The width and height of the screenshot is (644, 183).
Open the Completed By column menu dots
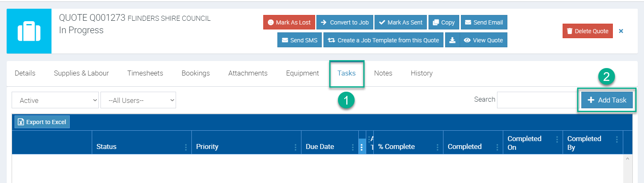[x=617, y=139]
